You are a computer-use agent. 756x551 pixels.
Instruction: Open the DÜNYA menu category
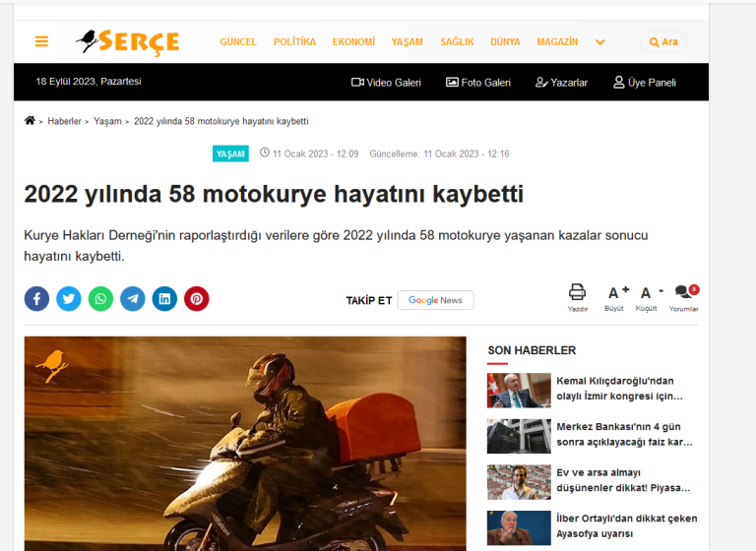pos(505,42)
